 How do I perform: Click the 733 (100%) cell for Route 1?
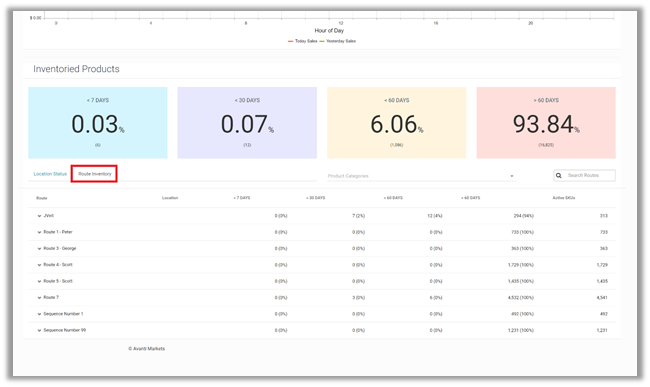pos(522,232)
